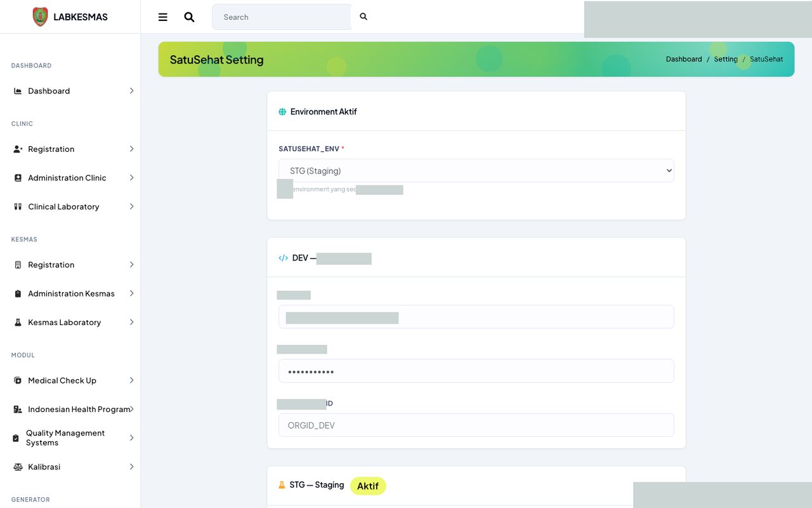812x508 pixels.
Task: Click the Kesmas Laboratory flask icon
Action: tap(18, 323)
